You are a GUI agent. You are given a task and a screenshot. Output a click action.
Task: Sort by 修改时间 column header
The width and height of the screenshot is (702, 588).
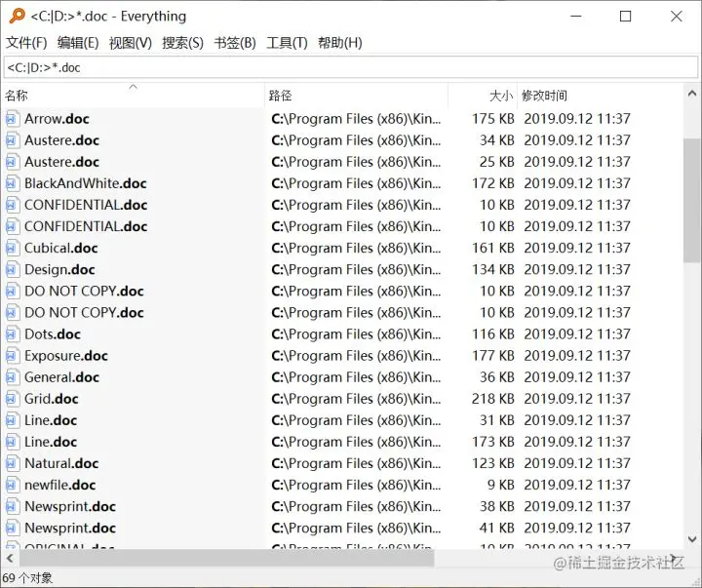[600, 96]
